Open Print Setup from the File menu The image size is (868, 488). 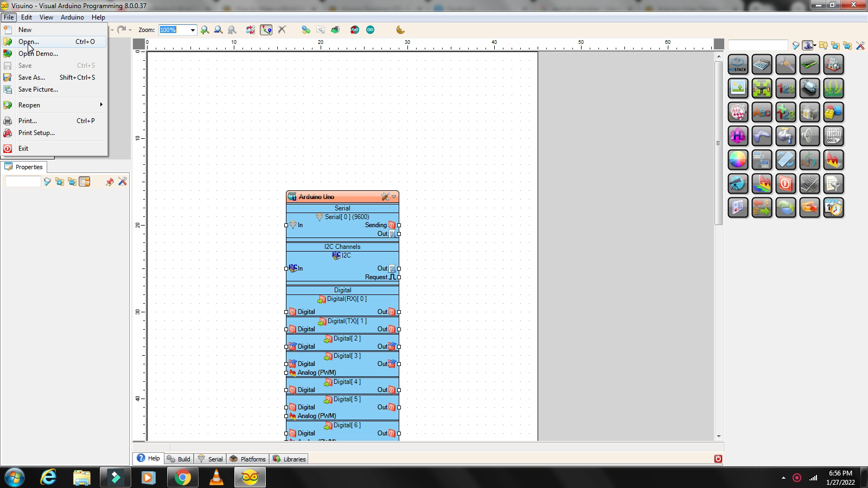coord(36,133)
